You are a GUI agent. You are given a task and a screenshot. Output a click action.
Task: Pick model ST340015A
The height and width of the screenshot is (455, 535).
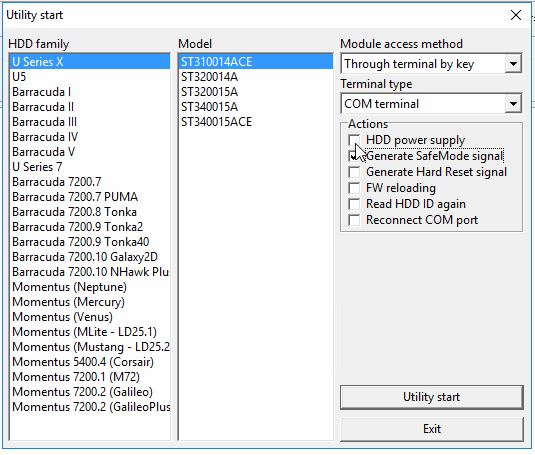click(256, 107)
